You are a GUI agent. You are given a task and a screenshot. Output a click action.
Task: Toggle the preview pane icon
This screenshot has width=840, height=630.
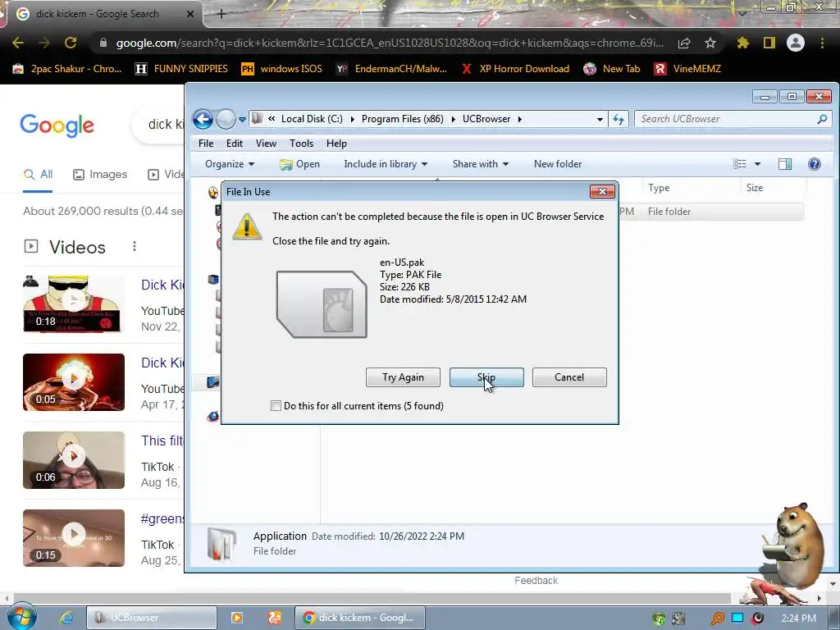tap(785, 164)
